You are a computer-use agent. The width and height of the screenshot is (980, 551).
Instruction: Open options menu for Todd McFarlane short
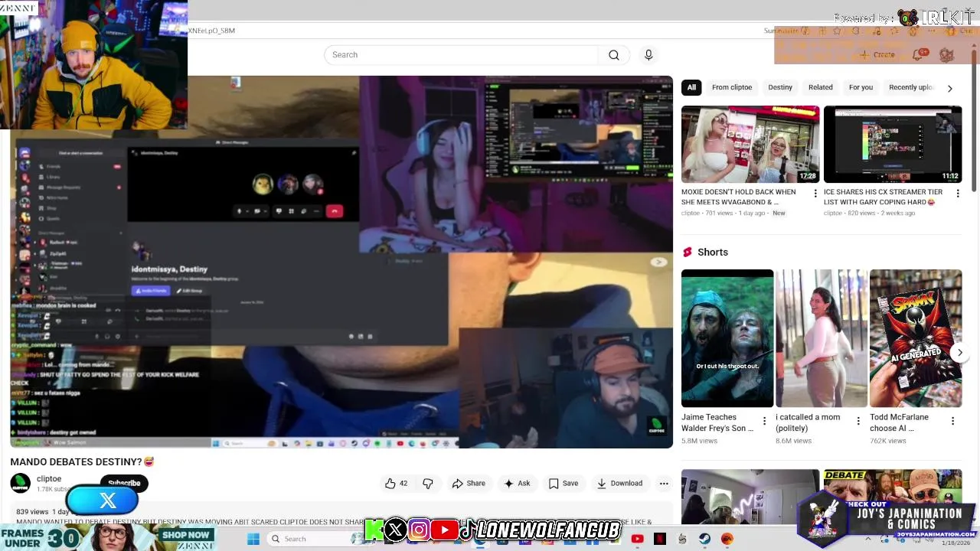click(x=952, y=422)
